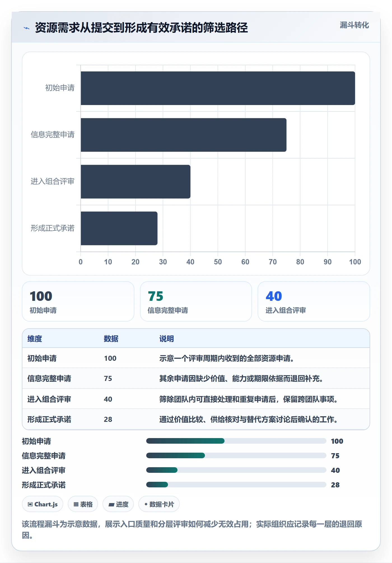The width and height of the screenshot is (392, 563).
Task: Click the 形成正式承诺 bar in the chart
Action: coord(119,228)
